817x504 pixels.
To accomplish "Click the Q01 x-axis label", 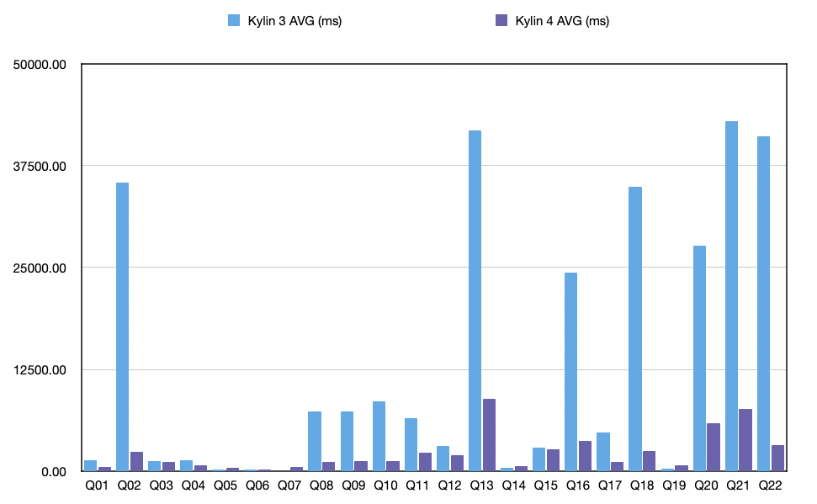I will point(97,485).
